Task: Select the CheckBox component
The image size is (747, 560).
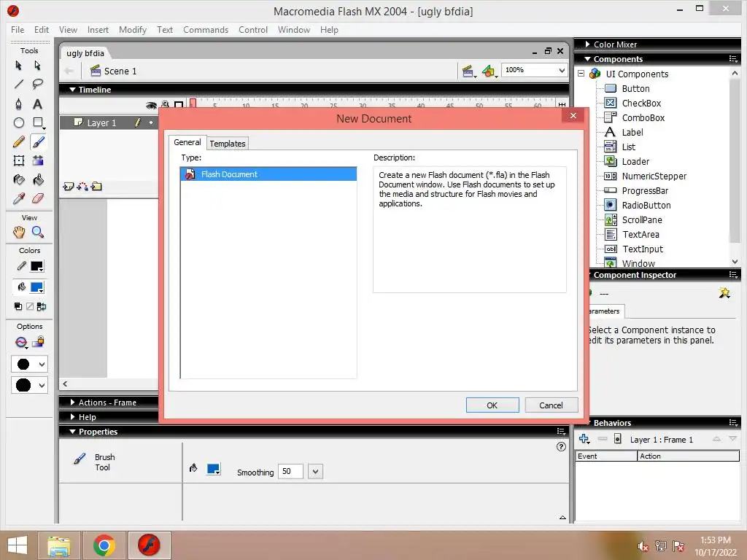Action: pos(640,103)
